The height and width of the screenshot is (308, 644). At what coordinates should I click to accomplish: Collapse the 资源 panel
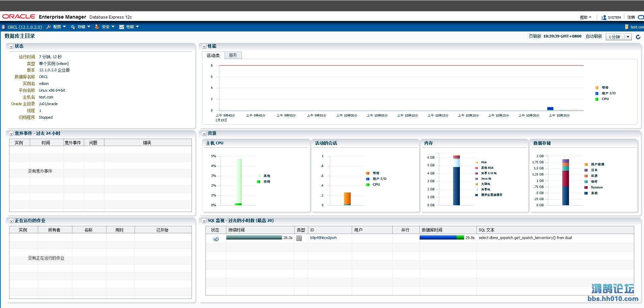[204, 134]
